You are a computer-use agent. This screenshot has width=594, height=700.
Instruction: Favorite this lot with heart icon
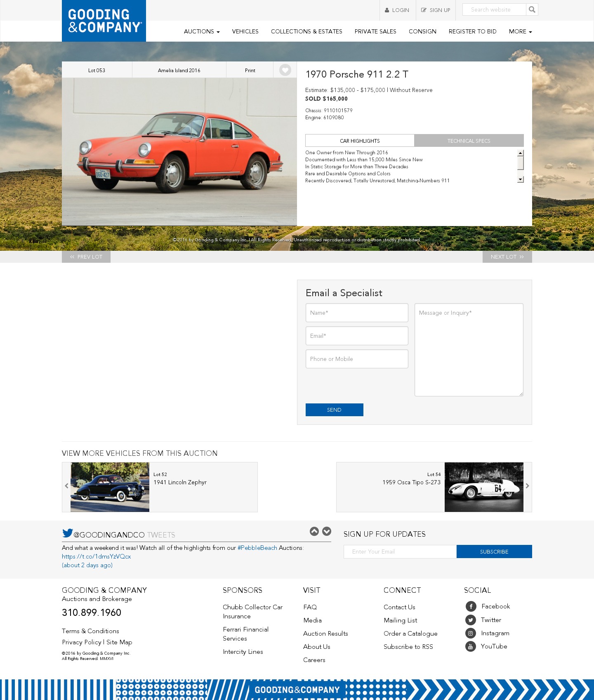285,70
